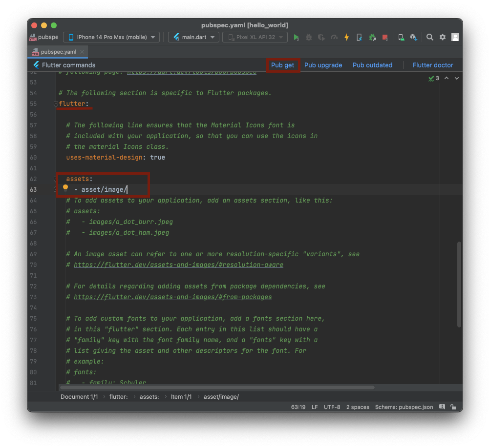Click the Flutter Attach device icon
The image size is (490, 448).
[x=360, y=38]
